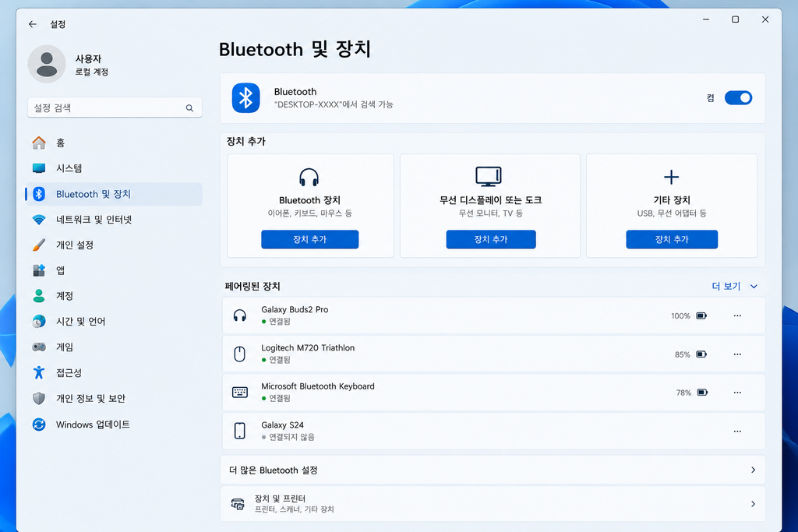The width and height of the screenshot is (798, 532).
Task: Click the Galaxy S24 phone icon
Action: coord(240,431)
